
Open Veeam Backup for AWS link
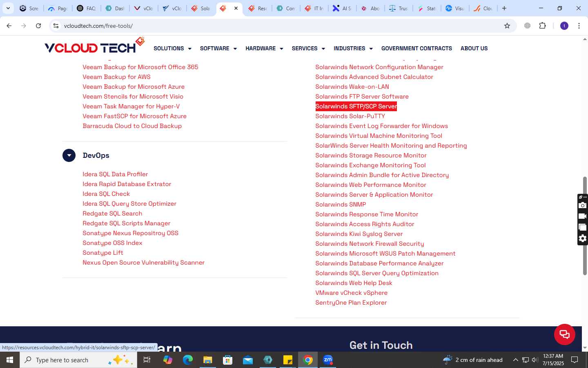(x=116, y=77)
